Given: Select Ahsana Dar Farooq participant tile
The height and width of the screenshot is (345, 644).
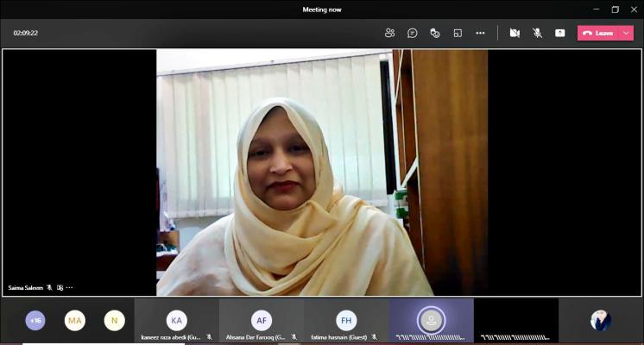Looking at the screenshot, I should (x=261, y=321).
